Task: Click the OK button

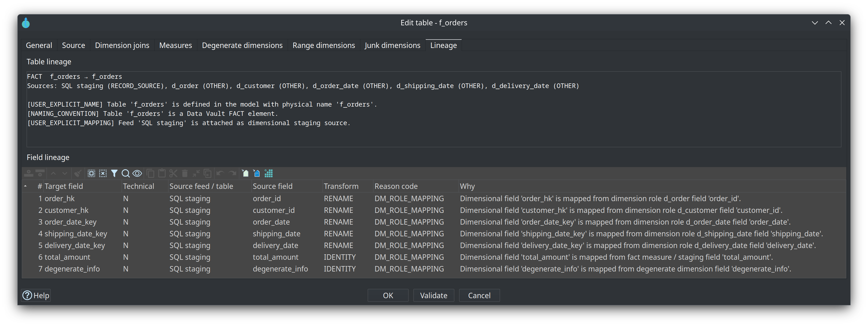Action: pos(388,295)
